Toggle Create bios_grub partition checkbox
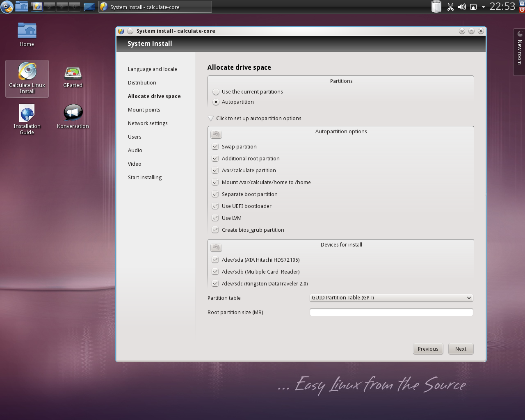 tap(215, 230)
